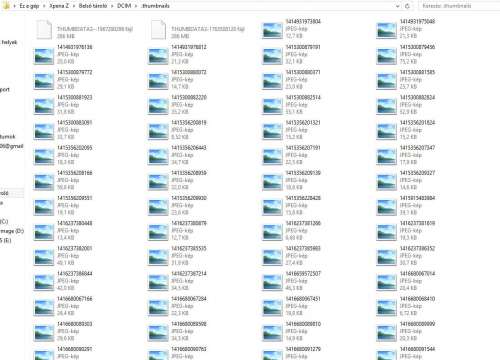Select JPEG image icon for 1414931973804
500x360 pixels.
pos(272,31)
